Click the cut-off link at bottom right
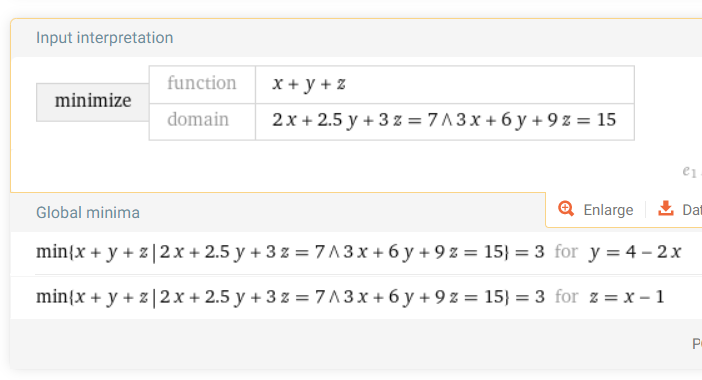Screen dimensions: 702x380 (x=697, y=344)
